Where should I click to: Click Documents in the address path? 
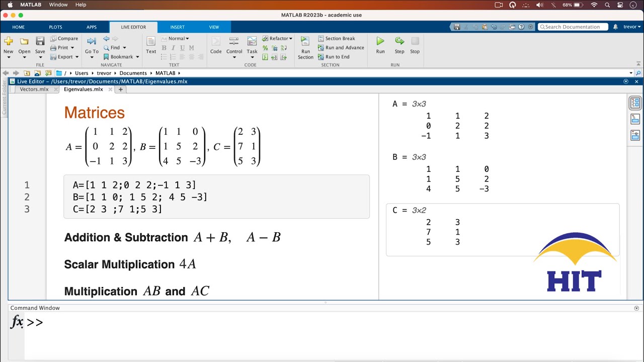click(x=133, y=73)
